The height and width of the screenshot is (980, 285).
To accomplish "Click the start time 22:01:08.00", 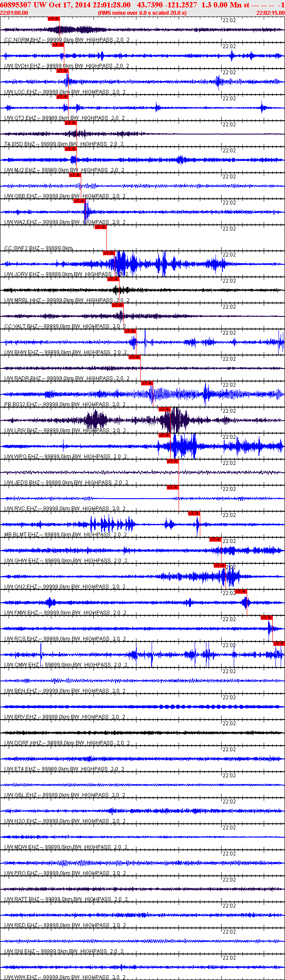I will tap(14, 13).
